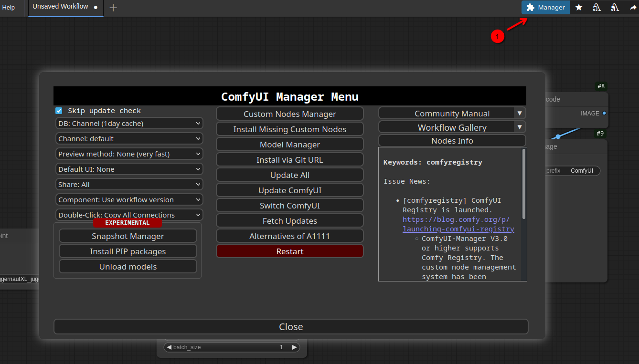Toggle Skip update check checkbox
The height and width of the screenshot is (364, 639).
pos(59,111)
